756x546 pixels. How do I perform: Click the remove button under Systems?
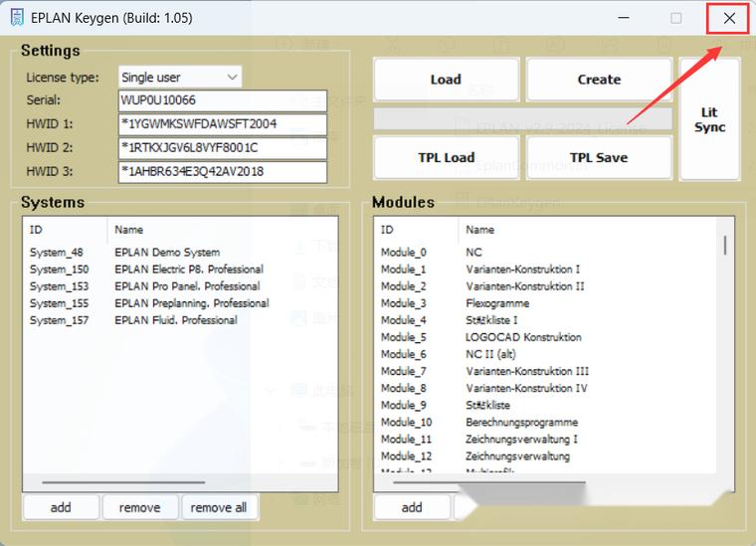(x=140, y=507)
